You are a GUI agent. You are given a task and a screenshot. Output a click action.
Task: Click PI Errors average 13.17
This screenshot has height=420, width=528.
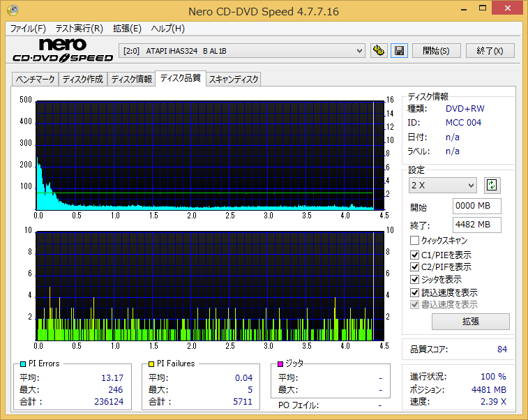pos(112,378)
